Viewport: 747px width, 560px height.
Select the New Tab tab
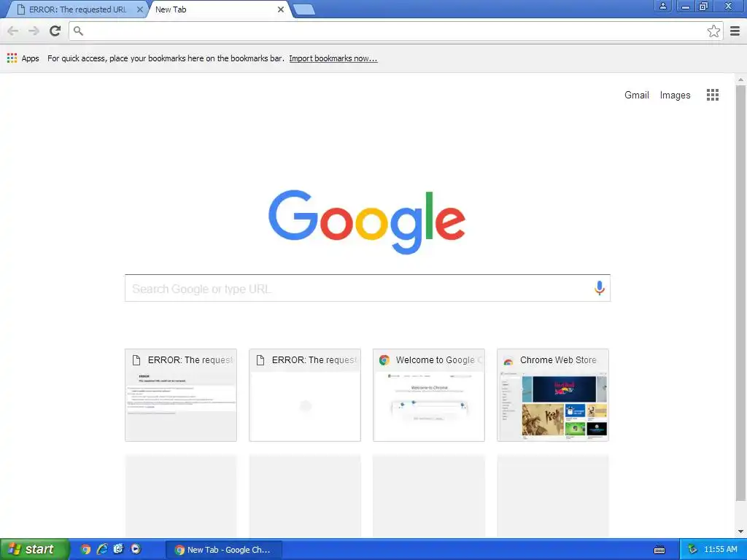coord(218,9)
